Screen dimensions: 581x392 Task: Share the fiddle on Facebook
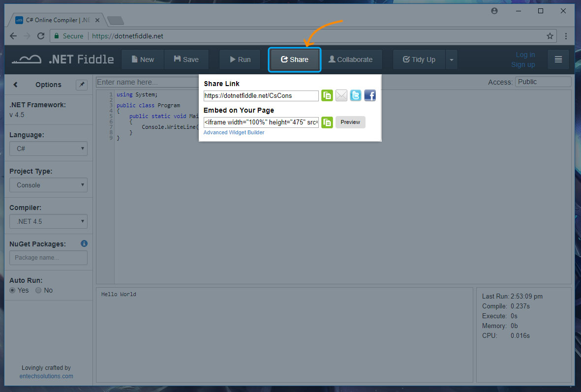370,95
